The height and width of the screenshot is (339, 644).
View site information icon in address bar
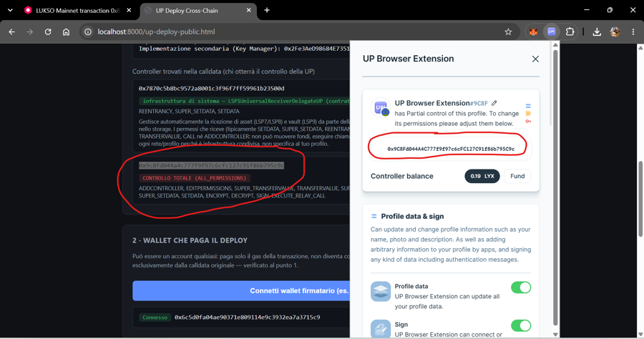pos(88,31)
